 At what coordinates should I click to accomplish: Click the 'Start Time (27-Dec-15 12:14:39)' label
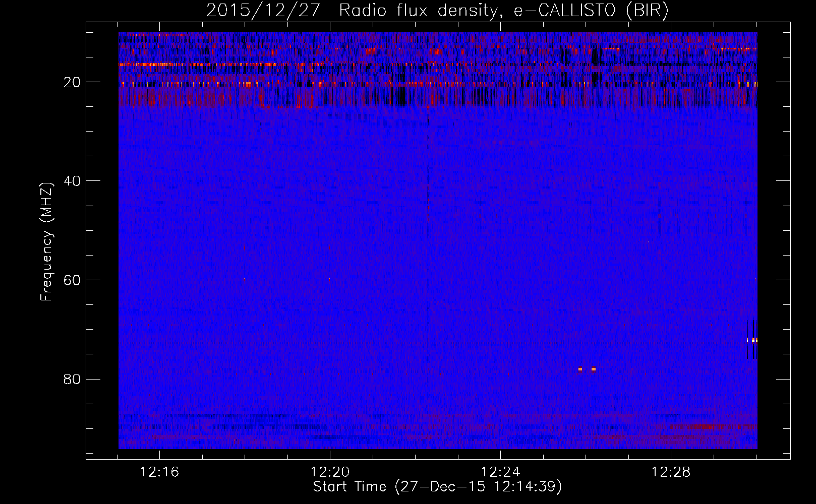pos(437,487)
